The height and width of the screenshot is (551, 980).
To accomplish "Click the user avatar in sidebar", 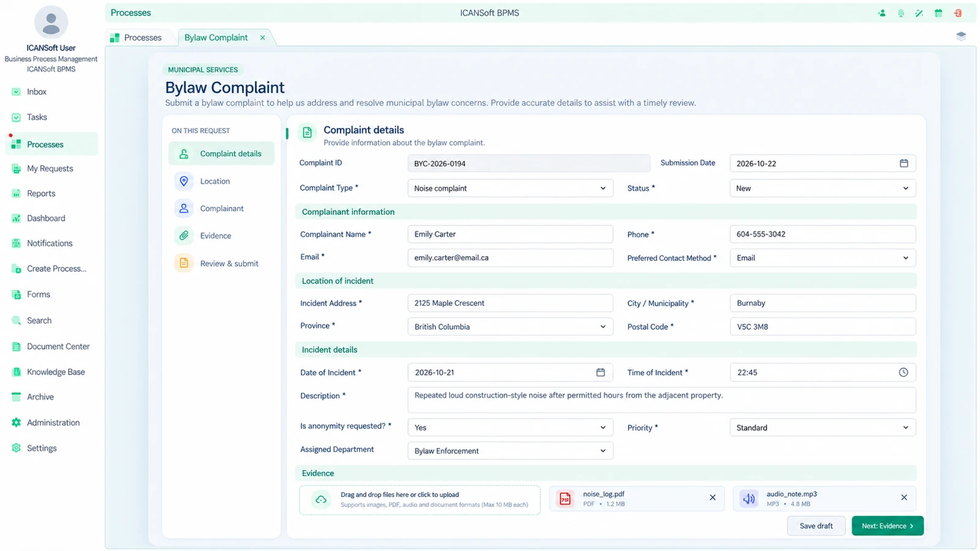I will click(x=51, y=23).
